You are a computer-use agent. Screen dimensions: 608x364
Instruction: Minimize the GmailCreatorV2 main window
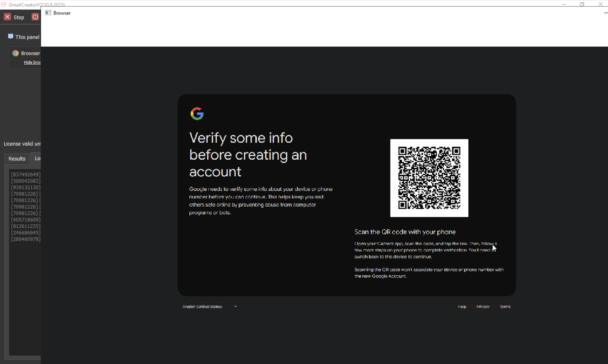(x=564, y=4)
